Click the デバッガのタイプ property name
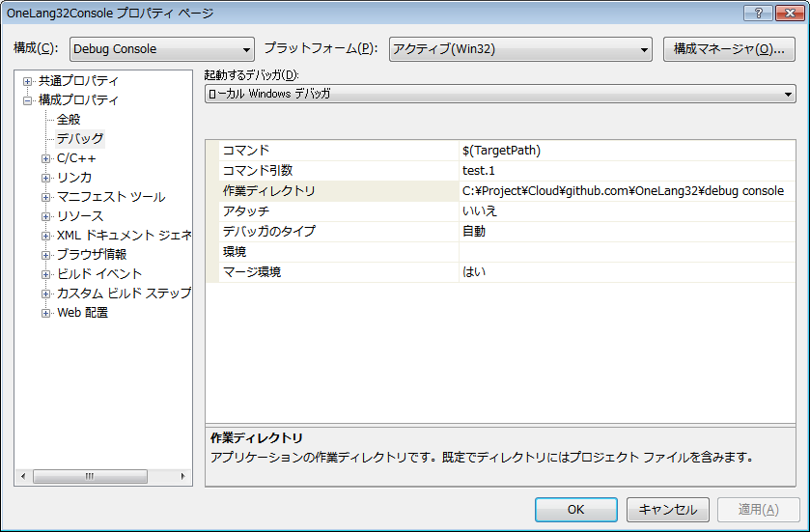The width and height of the screenshot is (810, 532). 268,232
